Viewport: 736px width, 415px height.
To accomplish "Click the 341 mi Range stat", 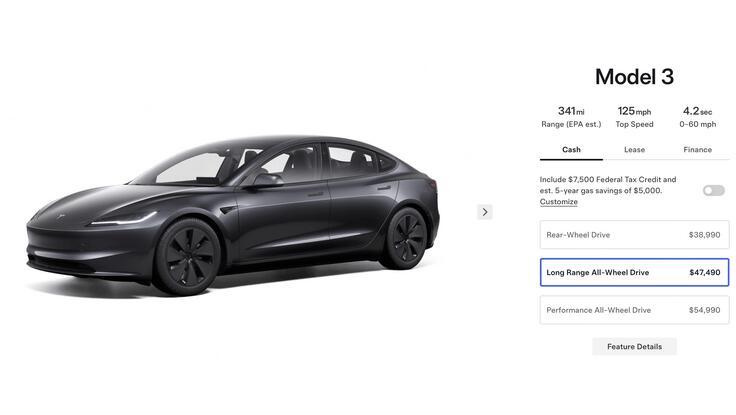I will (571, 117).
